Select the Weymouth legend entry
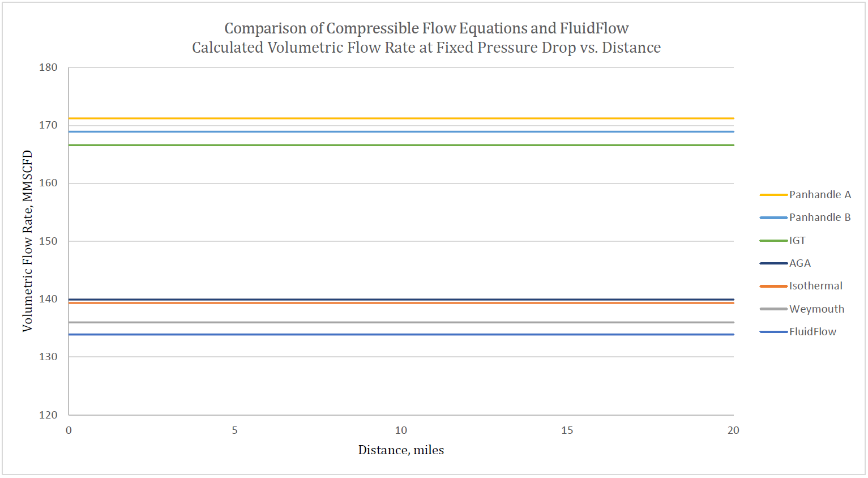 click(x=816, y=309)
